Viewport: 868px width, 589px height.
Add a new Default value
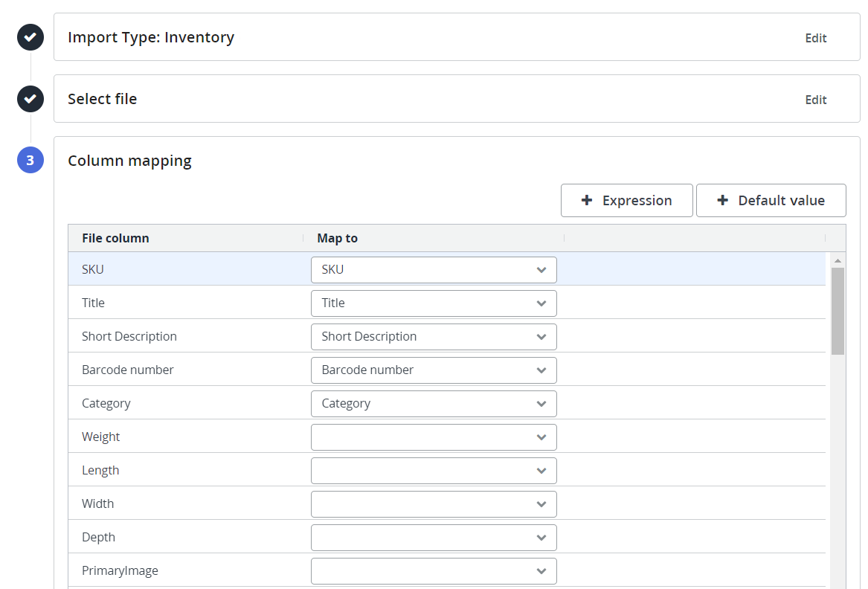(771, 201)
